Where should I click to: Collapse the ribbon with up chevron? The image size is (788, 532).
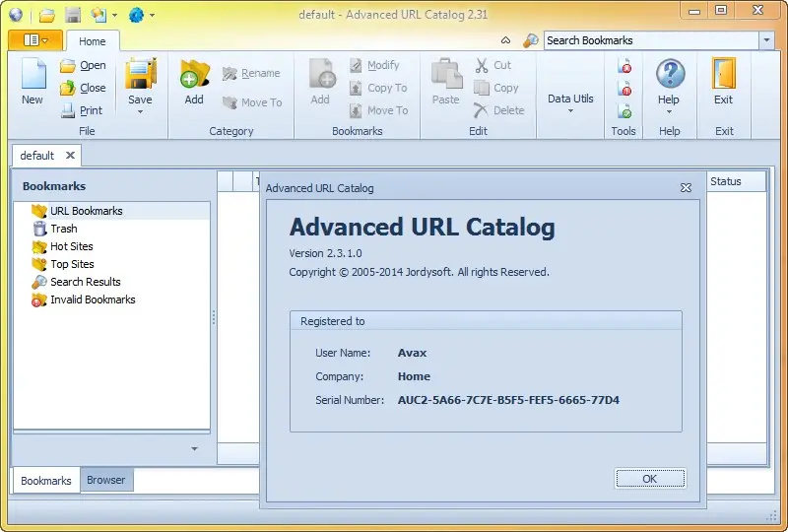click(x=505, y=40)
